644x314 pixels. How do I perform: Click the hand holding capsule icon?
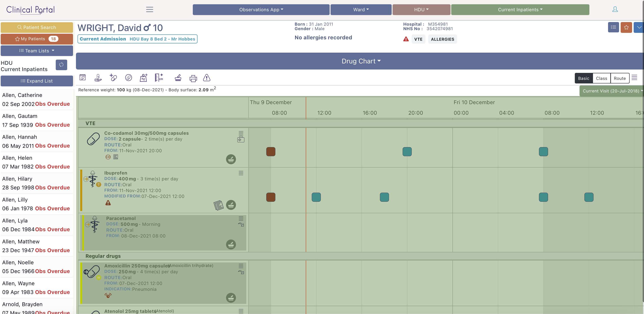pos(98,78)
